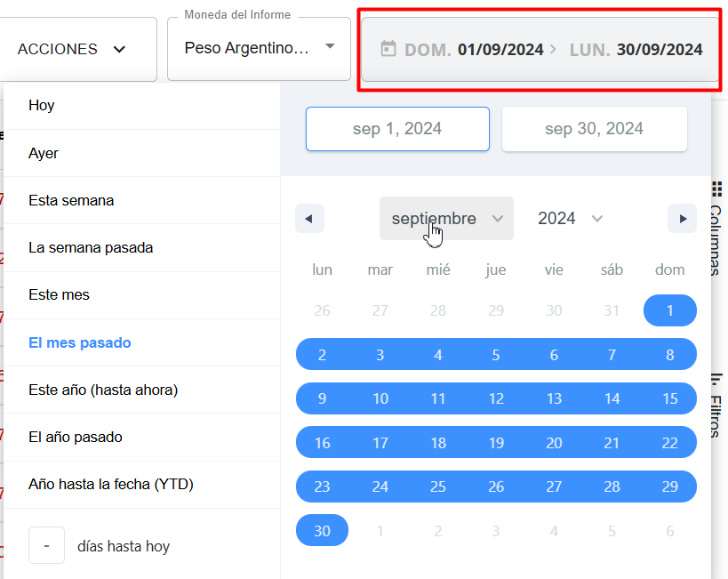Open the month dropdown showing 'septiembre'
Image resolution: width=728 pixels, height=579 pixels.
pyautogui.click(x=446, y=218)
